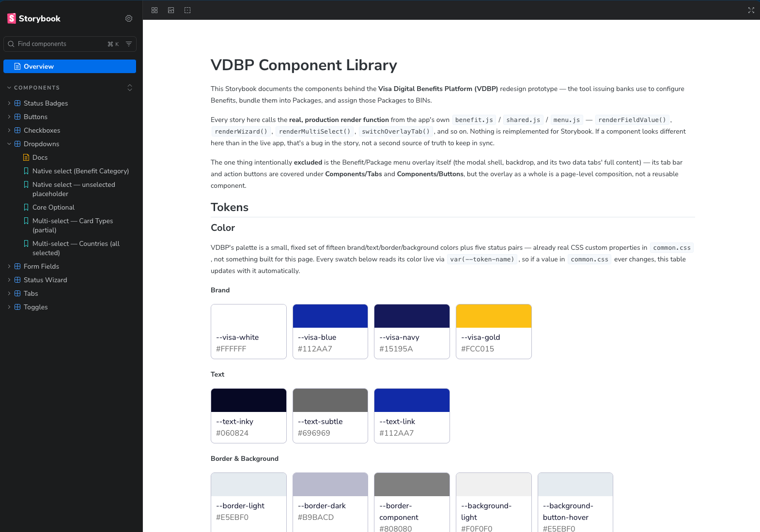This screenshot has height=532, width=760.
Task: Collapse the Dropdowns tree chevron
Action: (9, 144)
